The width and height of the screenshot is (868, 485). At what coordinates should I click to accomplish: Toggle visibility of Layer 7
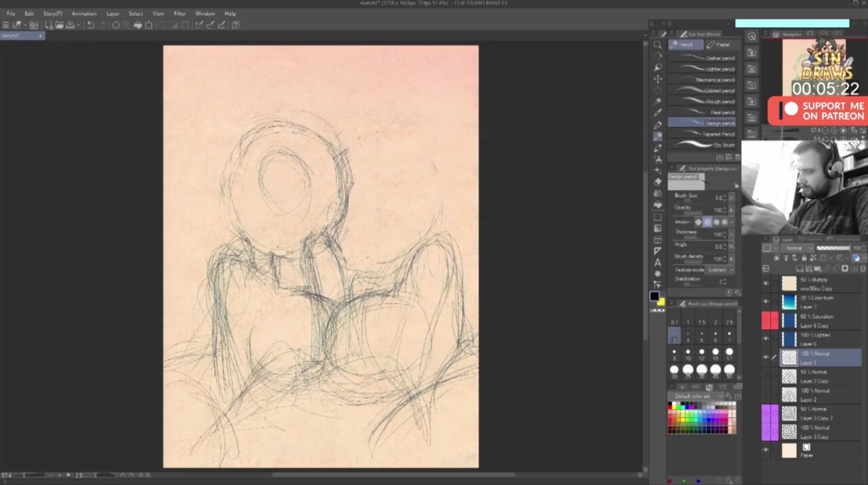click(x=766, y=302)
